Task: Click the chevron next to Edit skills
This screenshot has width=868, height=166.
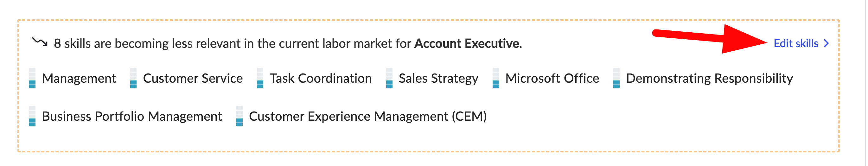Action: click(x=826, y=43)
